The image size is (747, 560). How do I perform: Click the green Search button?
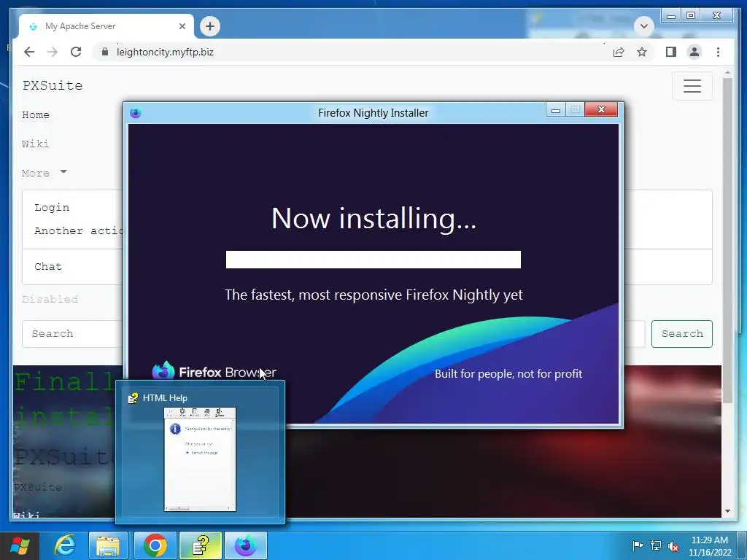coord(682,334)
